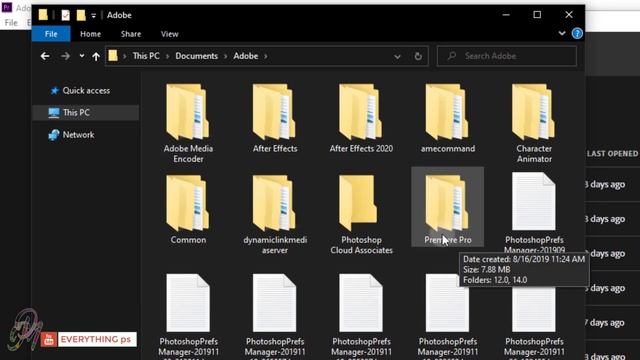
Task: Select first PhotoshopPrefsManager-201911 file in bottom row
Action: (188, 317)
